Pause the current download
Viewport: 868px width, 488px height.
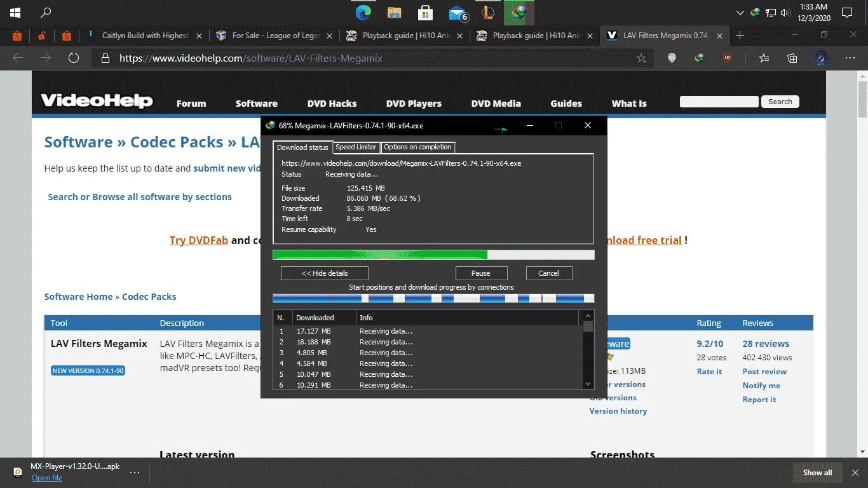point(481,273)
